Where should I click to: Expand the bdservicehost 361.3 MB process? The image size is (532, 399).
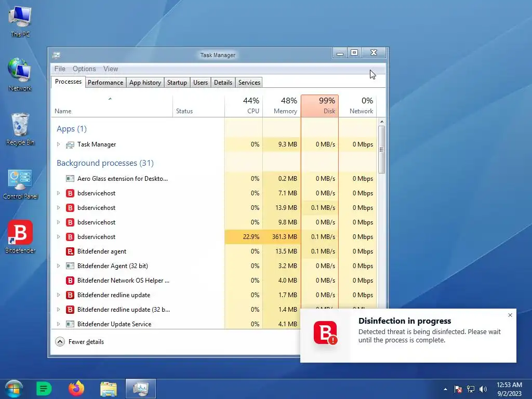(x=58, y=237)
